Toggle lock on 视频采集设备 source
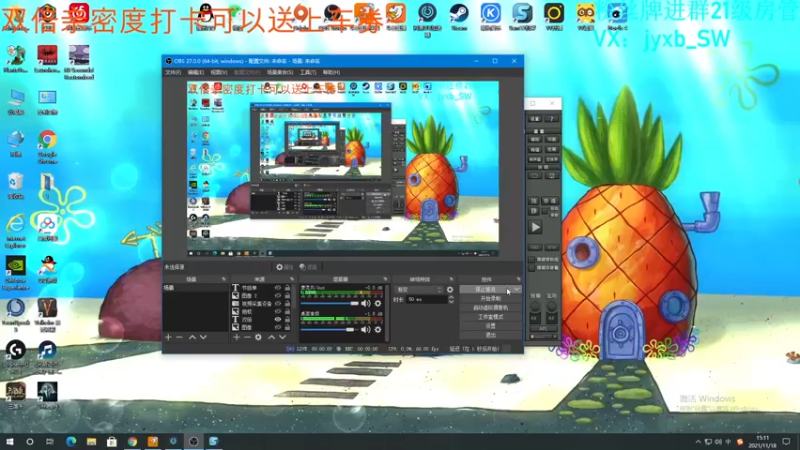The image size is (800, 450). [x=287, y=304]
